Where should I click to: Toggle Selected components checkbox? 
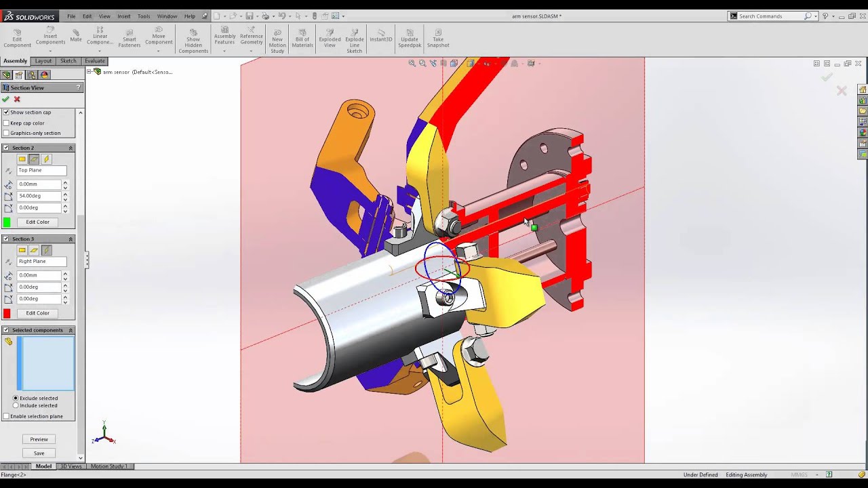(6, 330)
